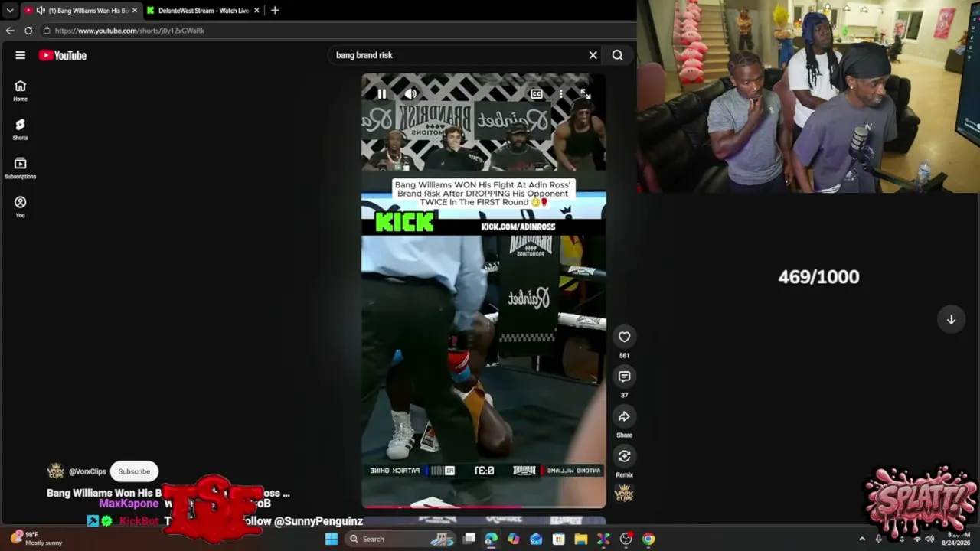Go back to the previous page
980x551 pixels.
pyautogui.click(x=10, y=31)
